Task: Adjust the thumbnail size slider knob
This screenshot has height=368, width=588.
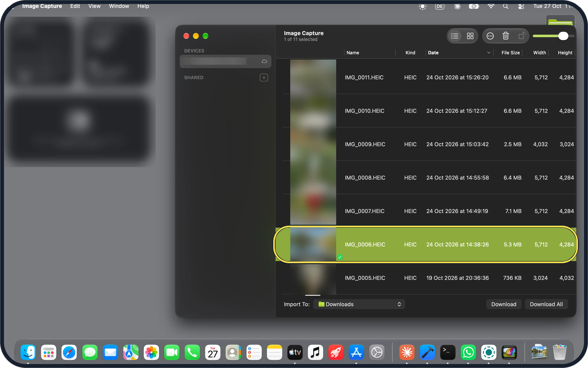Action: point(563,36)
